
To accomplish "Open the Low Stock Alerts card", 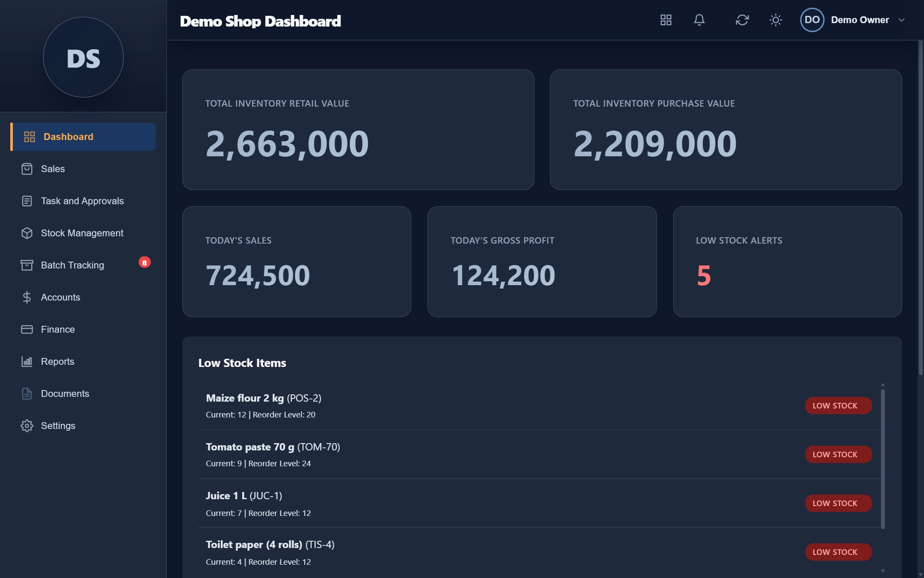I will (788, 262).
